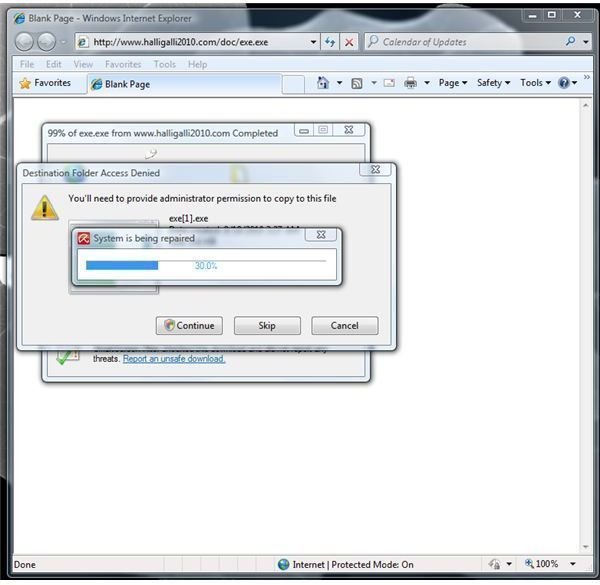Click the RSS feeds icon

[357, 83]
